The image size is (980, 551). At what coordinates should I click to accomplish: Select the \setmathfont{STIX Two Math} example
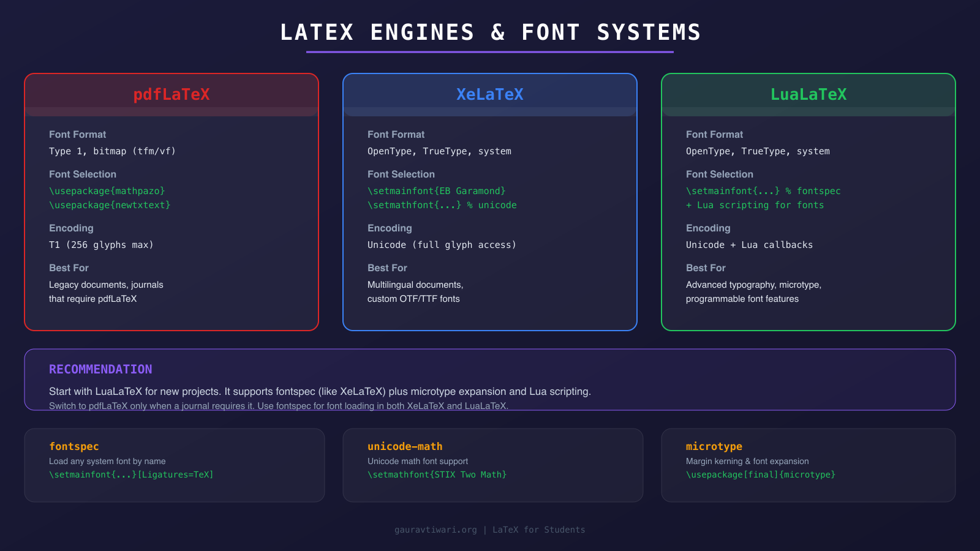pyautogui.click(x=437, y=474)
